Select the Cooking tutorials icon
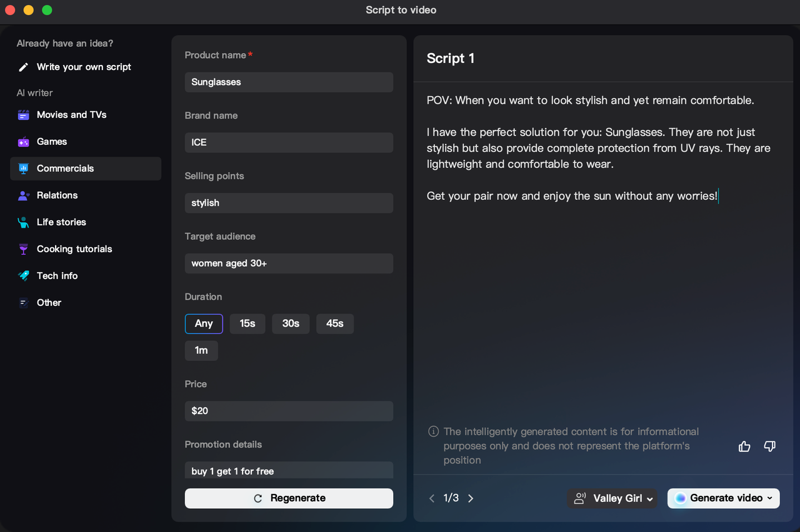 pos(23,249)
